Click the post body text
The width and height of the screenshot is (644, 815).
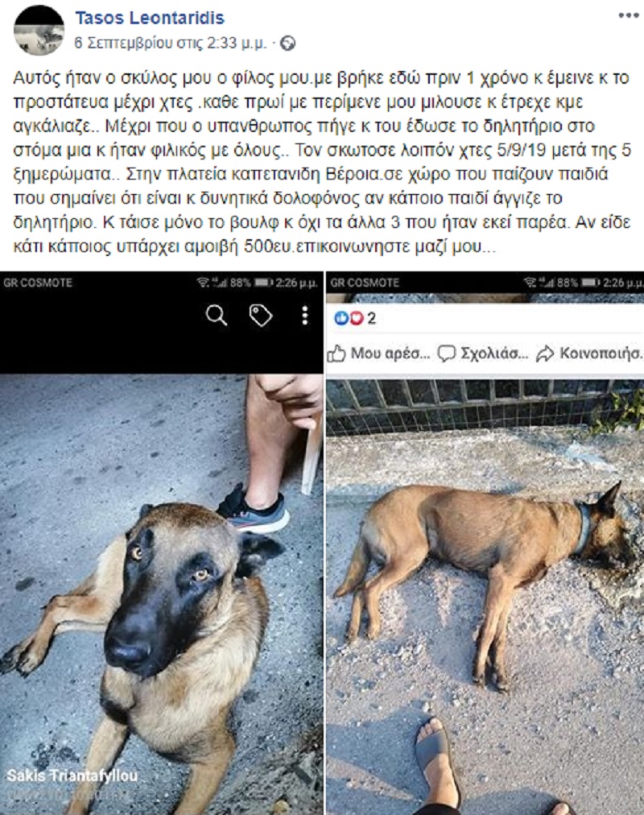click(x=322, y=162)
